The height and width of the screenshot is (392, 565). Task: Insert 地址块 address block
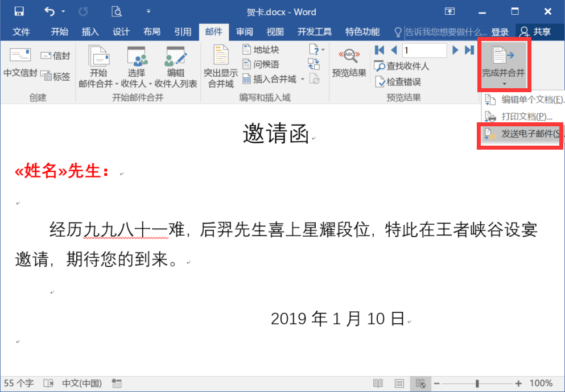point(261,49)
